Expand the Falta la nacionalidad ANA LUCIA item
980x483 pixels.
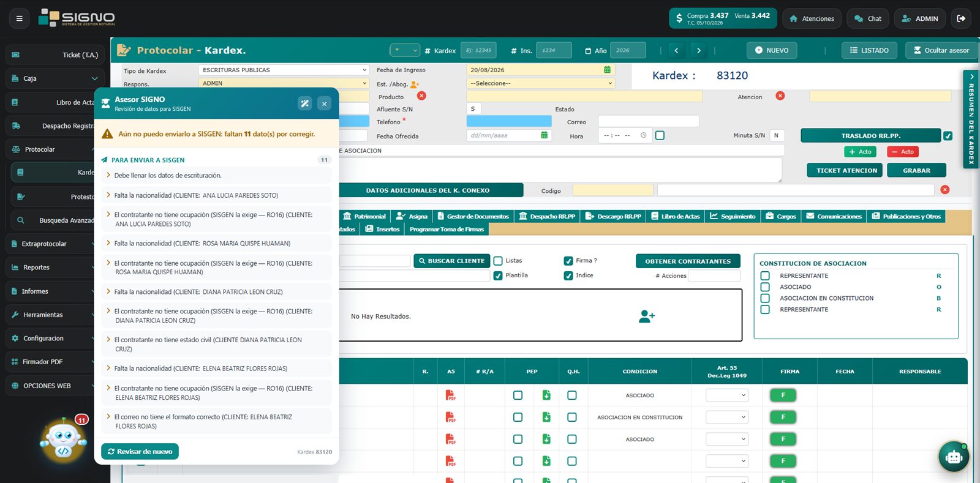point(217,195)
